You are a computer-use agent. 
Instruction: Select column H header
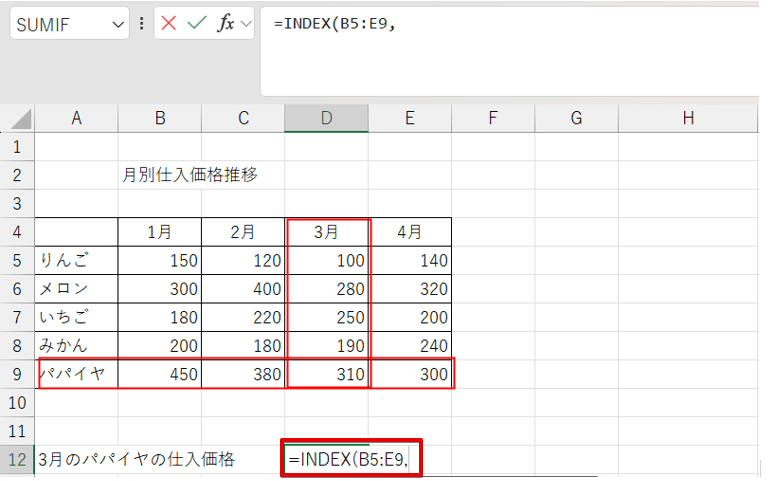point(687,119)
